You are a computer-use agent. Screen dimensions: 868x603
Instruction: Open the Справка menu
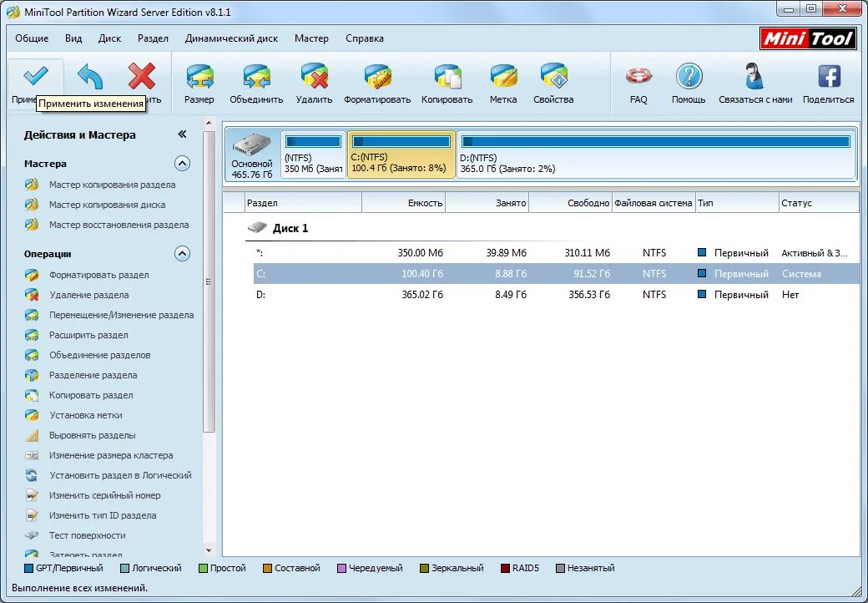click(364, 38)
